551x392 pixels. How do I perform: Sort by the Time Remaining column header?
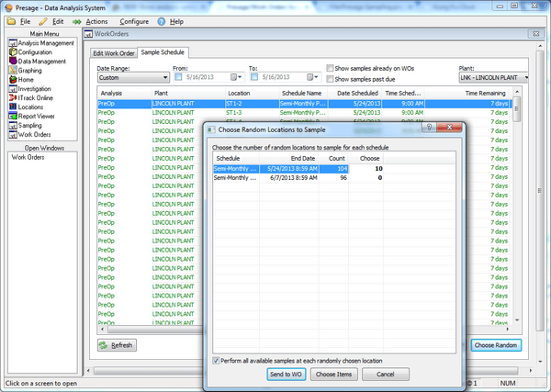(x=467, y=93)
